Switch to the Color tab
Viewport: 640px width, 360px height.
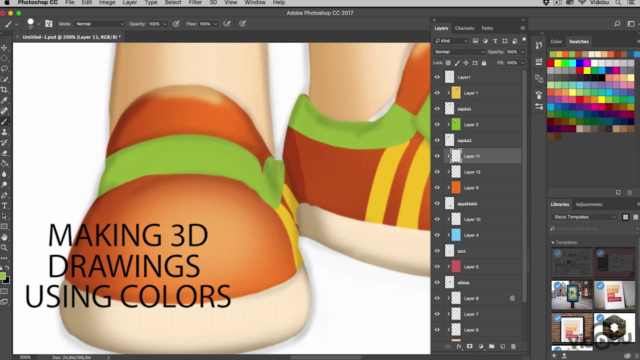[x=556, y=41]
